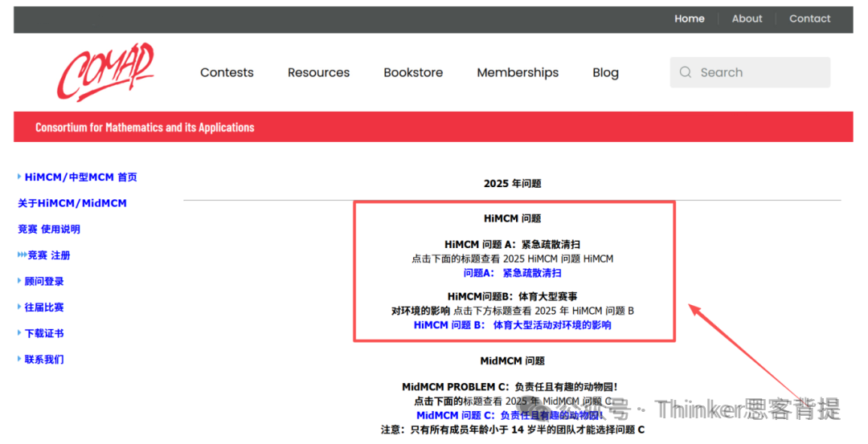Screen dimensions: 868x444
Task: Open the Home link in top bar
Action: pos(690,18)
